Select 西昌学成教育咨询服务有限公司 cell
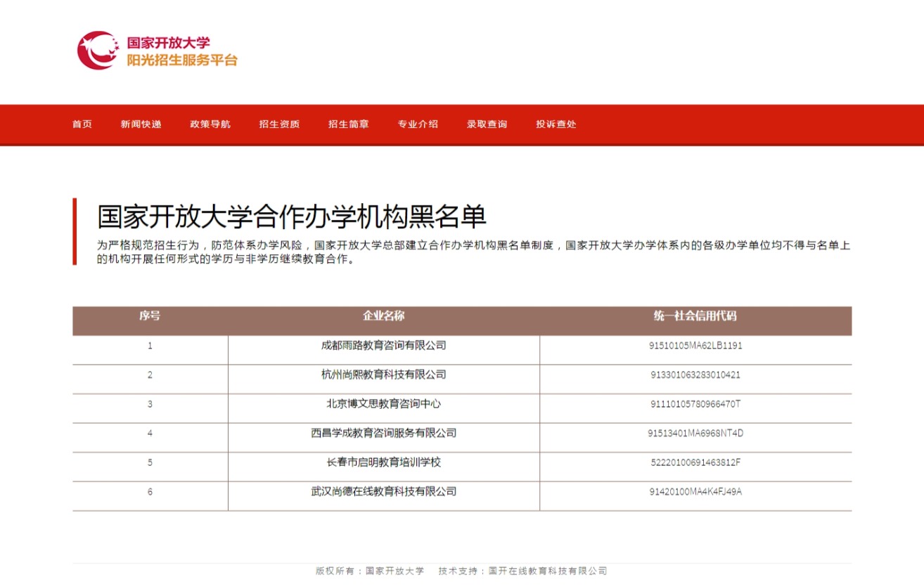 (384, 433)
